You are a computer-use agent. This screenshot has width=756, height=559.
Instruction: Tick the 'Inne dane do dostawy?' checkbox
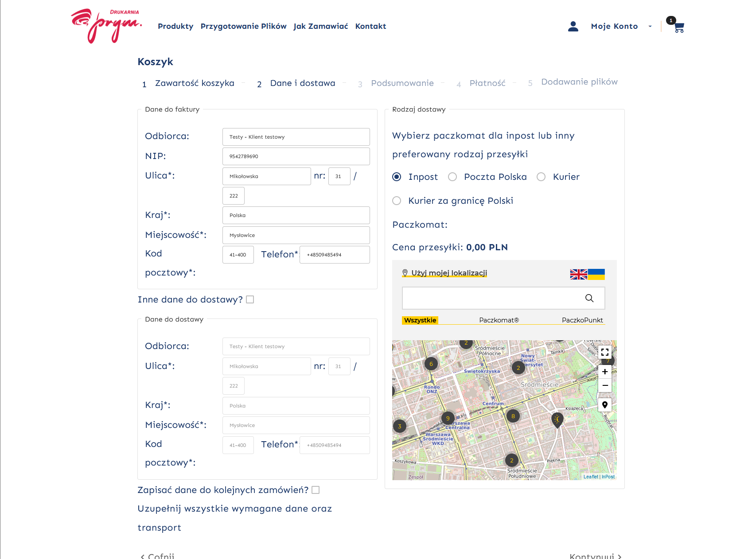[250, 300]
